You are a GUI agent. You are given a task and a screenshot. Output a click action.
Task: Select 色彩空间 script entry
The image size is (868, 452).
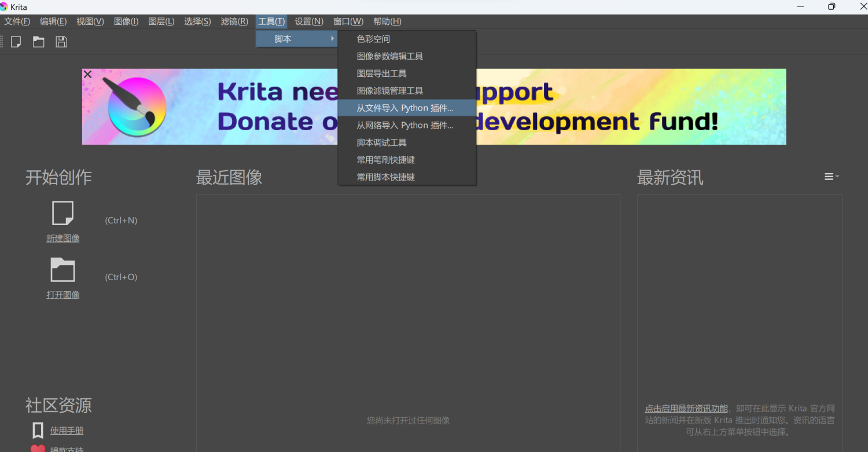tap(407, 39)
